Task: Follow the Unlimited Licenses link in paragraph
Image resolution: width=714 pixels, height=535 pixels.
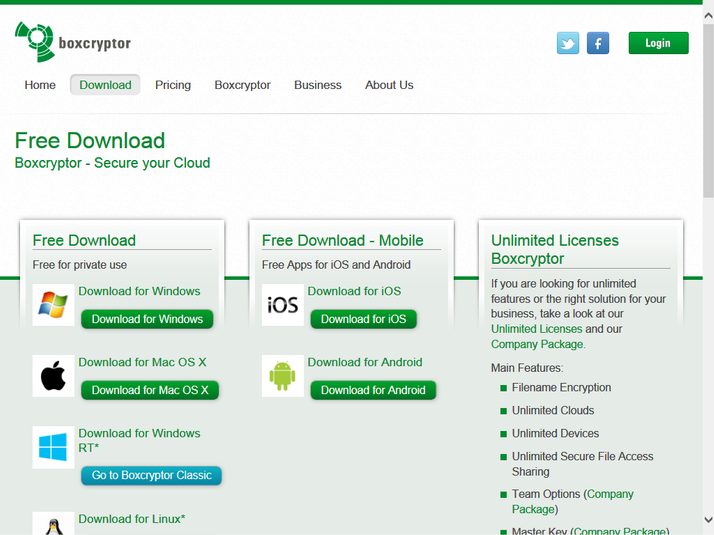Action: pos(536,329)
